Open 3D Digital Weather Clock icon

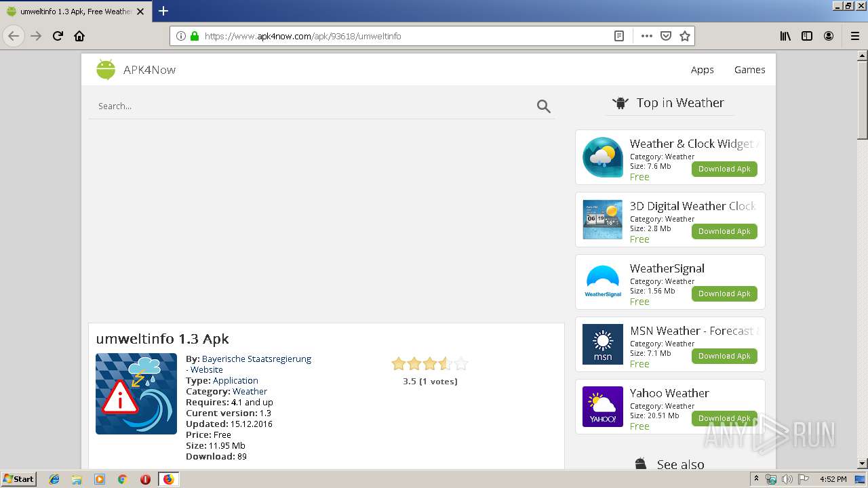pos(603,220)
